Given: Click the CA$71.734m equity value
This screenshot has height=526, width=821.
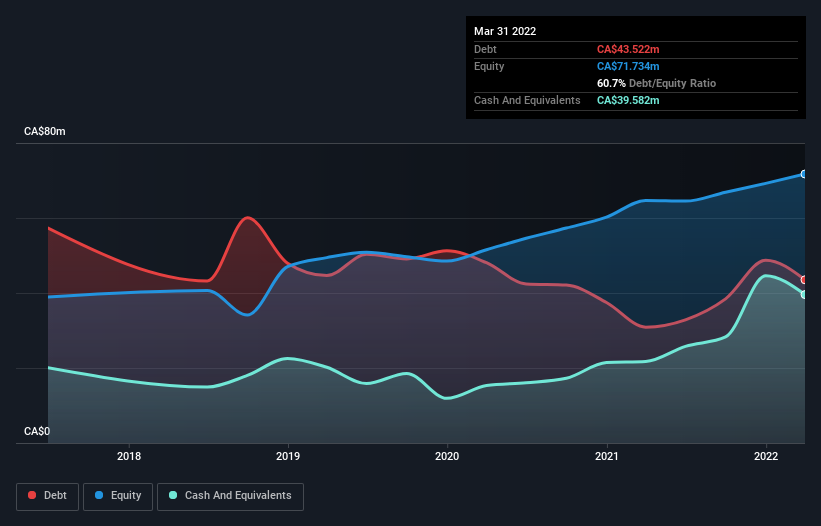Looking at the screenshot, I should tap(628, 66).
